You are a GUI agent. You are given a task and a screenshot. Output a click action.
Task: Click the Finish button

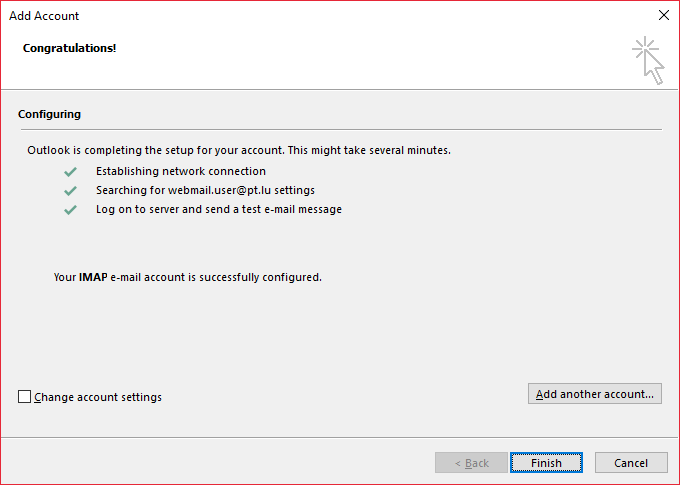(546, 463)
